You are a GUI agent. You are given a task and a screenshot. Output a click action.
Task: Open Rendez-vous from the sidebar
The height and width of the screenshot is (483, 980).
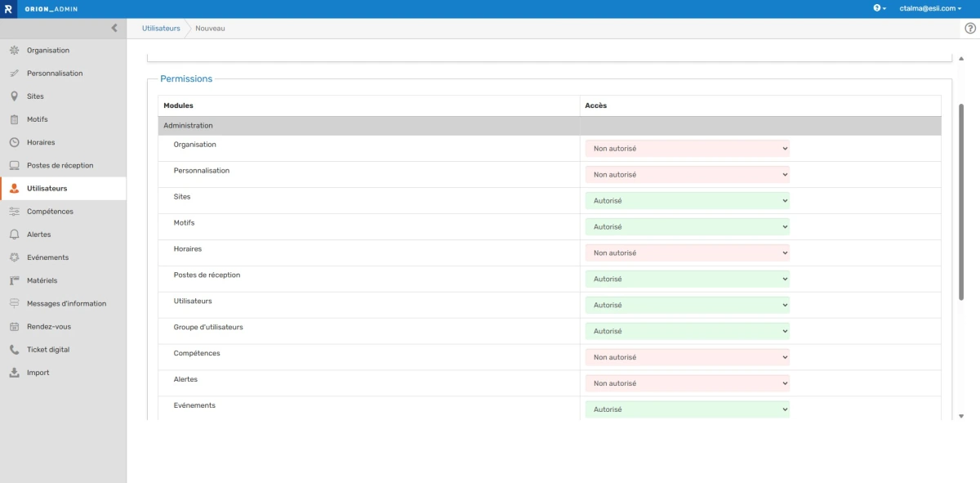click(49, 327)
